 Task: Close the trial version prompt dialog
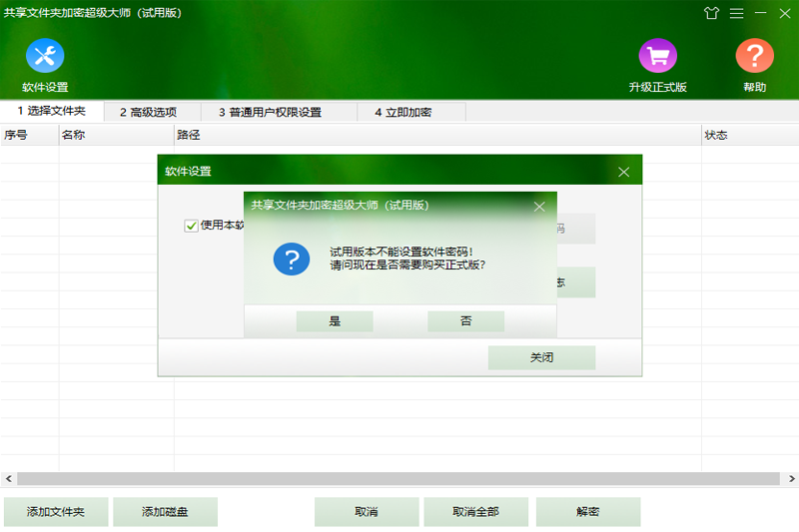coord(539,207)
